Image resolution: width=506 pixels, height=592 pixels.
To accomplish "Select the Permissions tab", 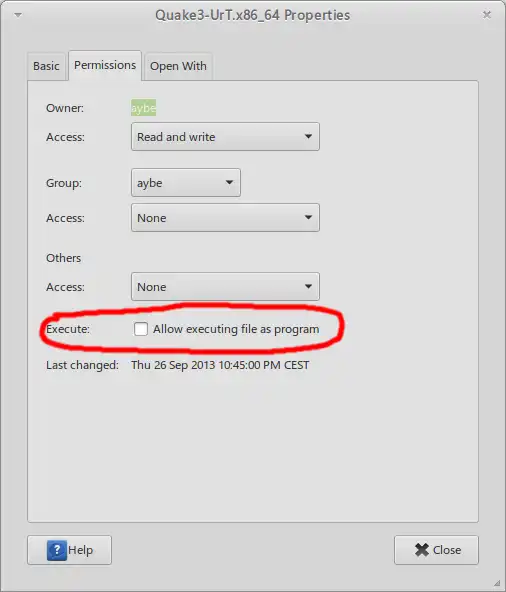I will (105, 65).
